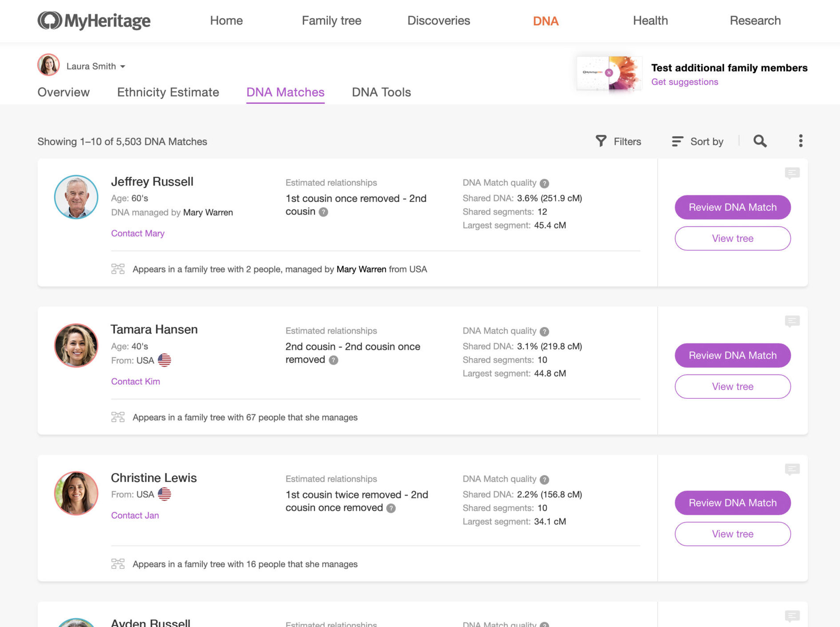Open Research in main navigation

pyautogui.click(x=755, y=20)
